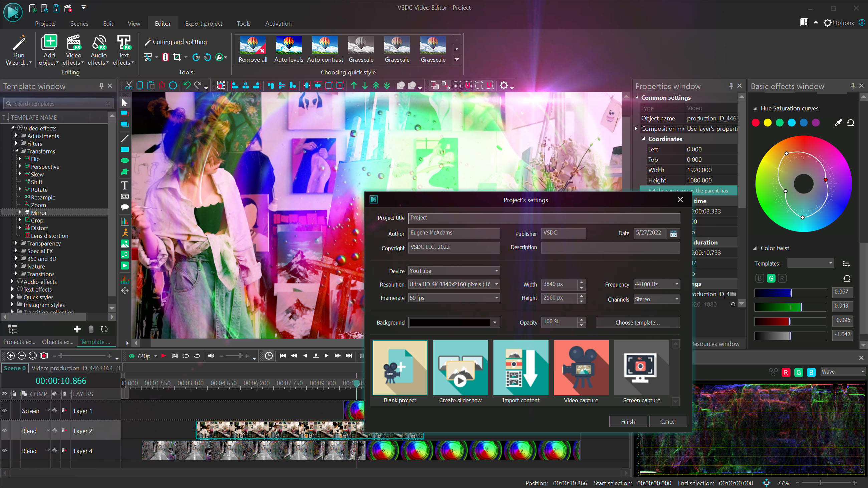Select the yellow hue color swatch
Screen dimensions: 868x488
(x=767, y=123)
